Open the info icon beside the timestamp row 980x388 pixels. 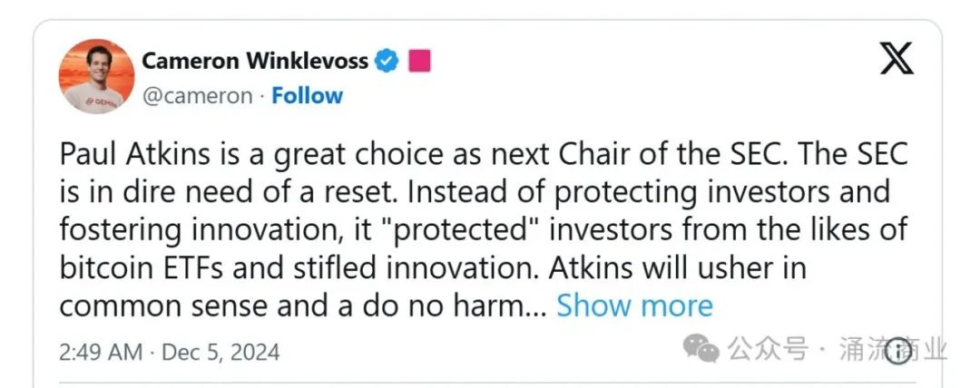pyautogui.click(x=898, y=351)
